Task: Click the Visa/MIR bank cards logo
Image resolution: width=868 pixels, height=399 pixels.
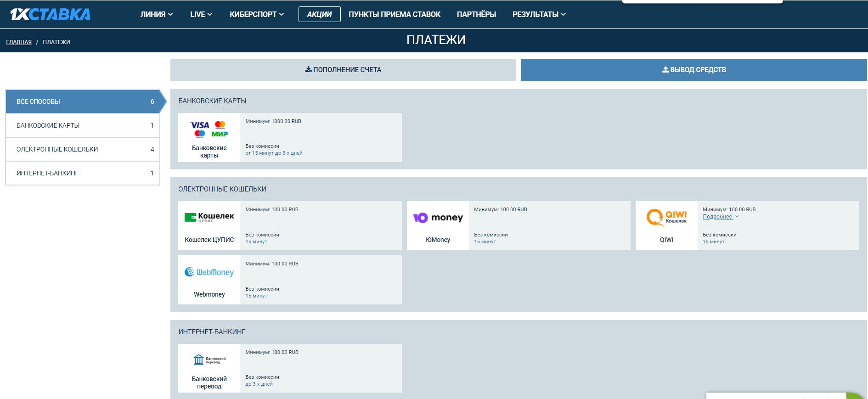Action: [x=209, y=129]
